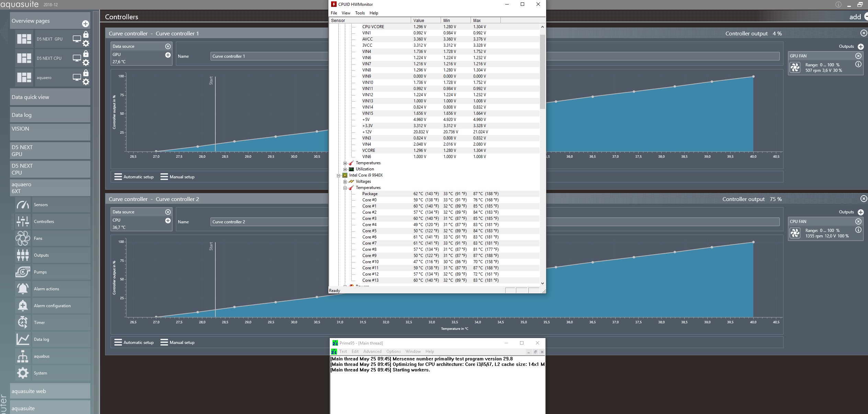Image resolution: width=868 pixels, height=414 pixels.
Task: Expand HWMonitor Utilization tree node
Action: coord(345,169)
